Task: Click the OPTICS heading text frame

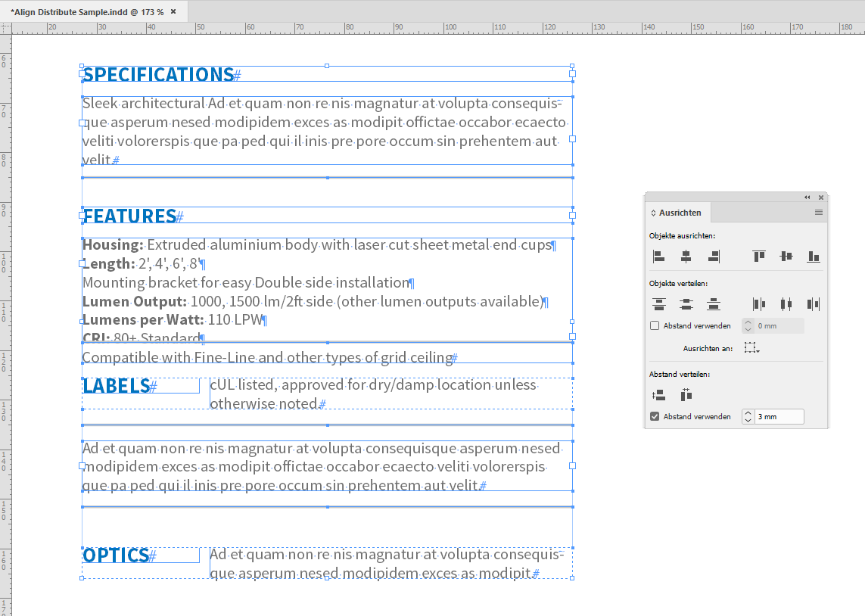Action: [141, 555]
